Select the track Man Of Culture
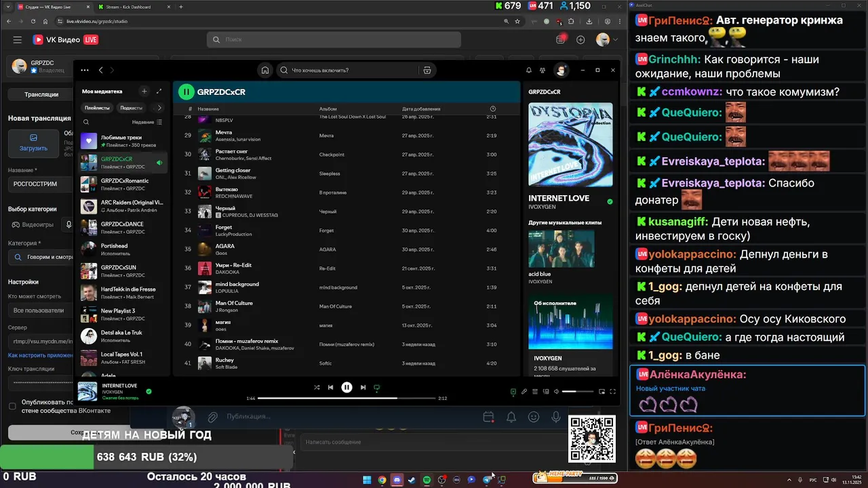This screenshot has height=488, width=868. [x=234, y=303]
